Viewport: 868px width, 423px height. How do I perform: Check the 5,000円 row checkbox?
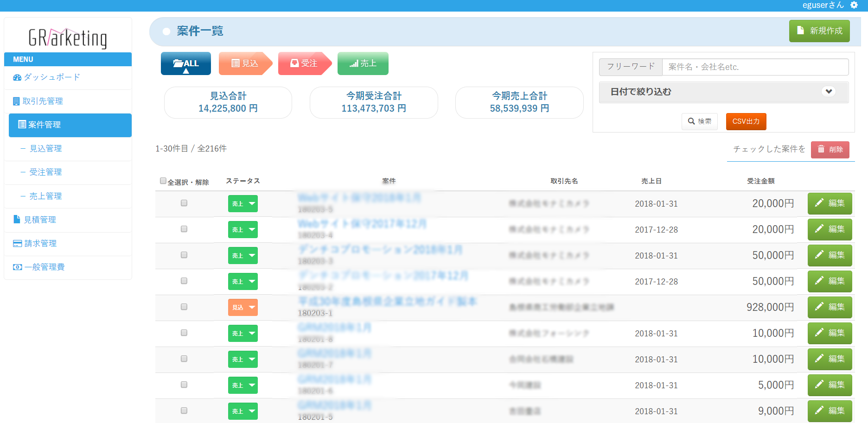point(184,385)
